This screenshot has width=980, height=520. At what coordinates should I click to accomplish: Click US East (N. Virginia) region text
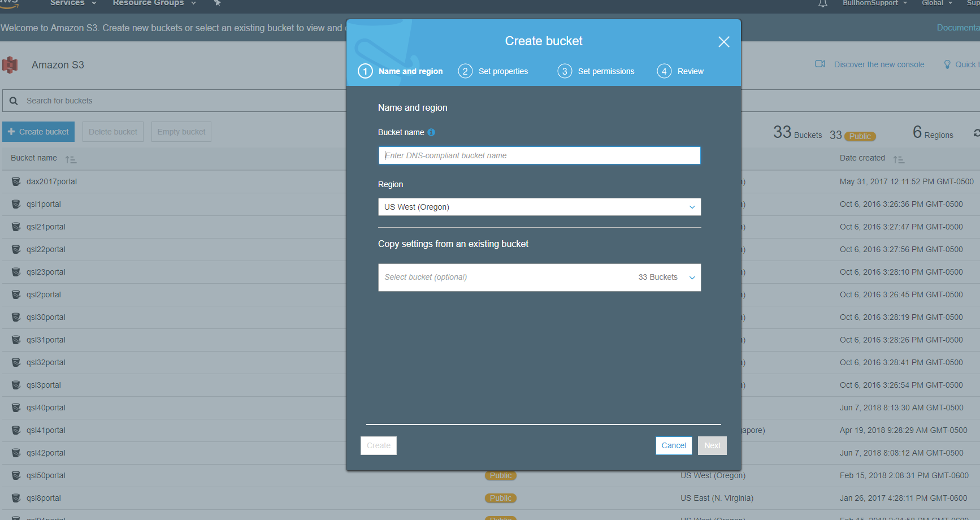pos(717,498)
